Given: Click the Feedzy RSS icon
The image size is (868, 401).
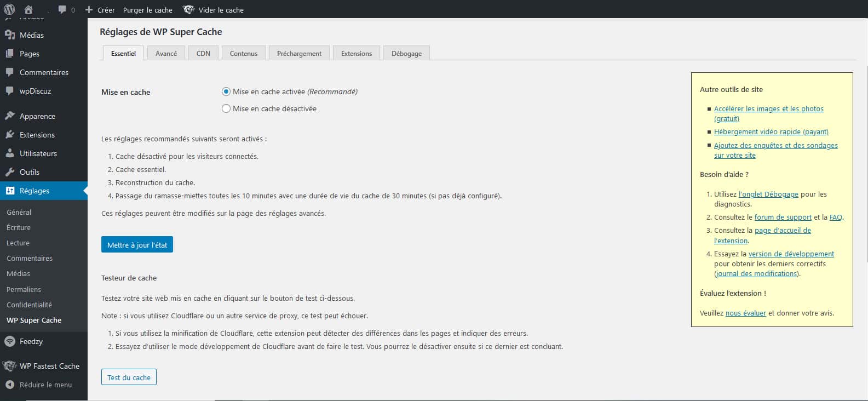Looking at the screenshot, I should tap(9, 341).
